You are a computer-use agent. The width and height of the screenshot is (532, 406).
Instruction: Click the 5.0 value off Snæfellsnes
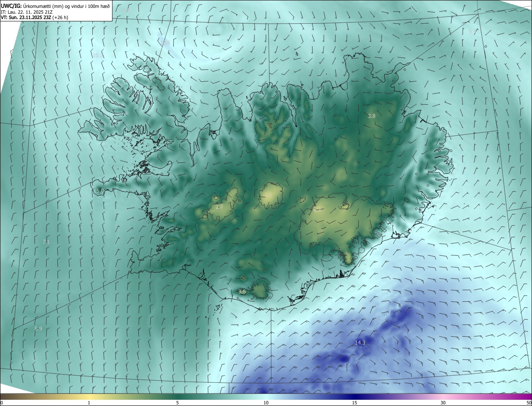click(100, 191)
